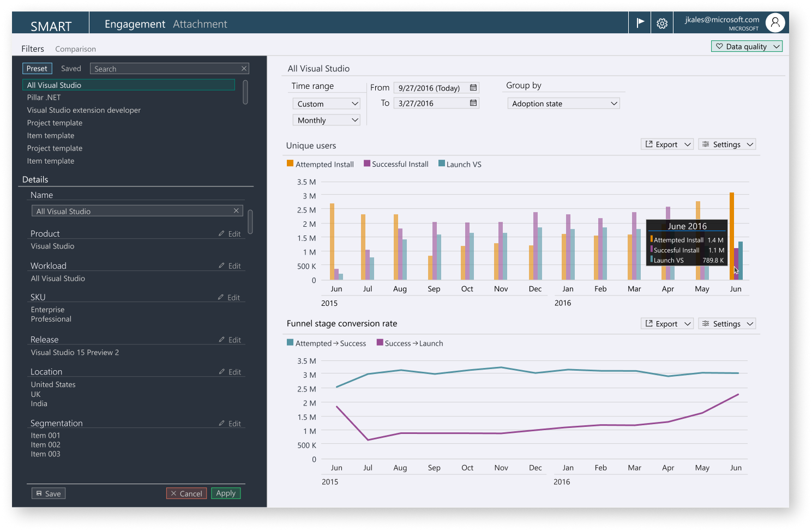Toggle Launch VS legend swatch
The height and width of the screenshot is (531, 812).
[442, 164]
